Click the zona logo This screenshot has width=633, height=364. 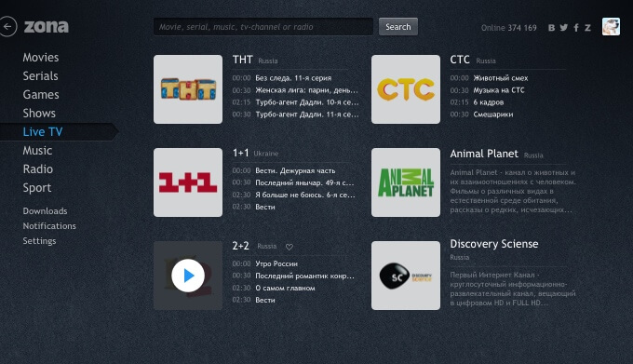click(47, 27)
